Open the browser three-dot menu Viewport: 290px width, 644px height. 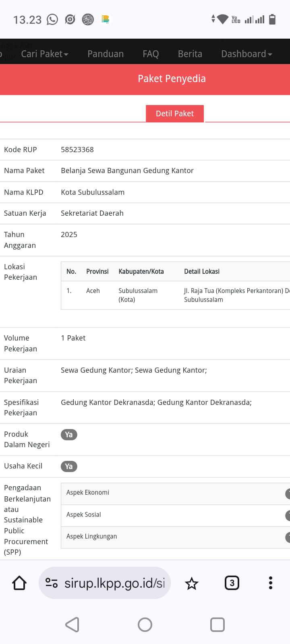click(x=270, y=583)
